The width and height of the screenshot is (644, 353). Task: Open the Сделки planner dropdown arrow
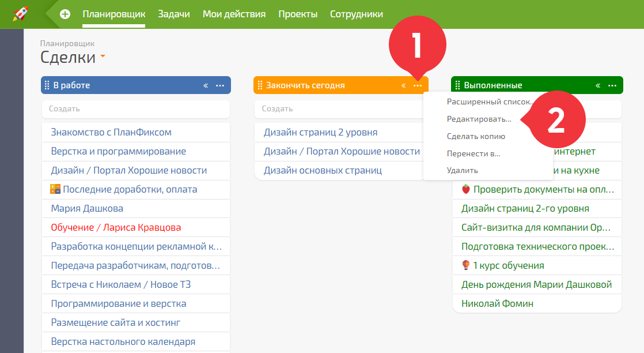coord(103,56)
